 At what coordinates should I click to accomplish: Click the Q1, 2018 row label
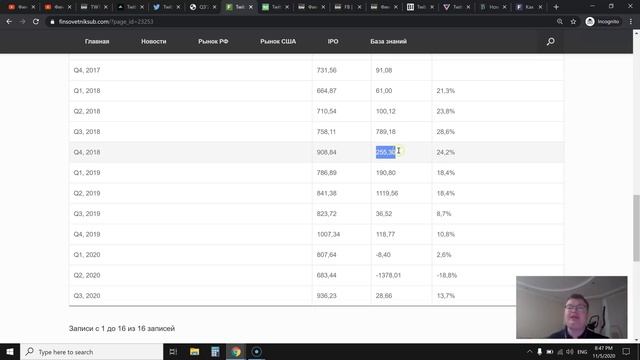[x=87, y=91]
